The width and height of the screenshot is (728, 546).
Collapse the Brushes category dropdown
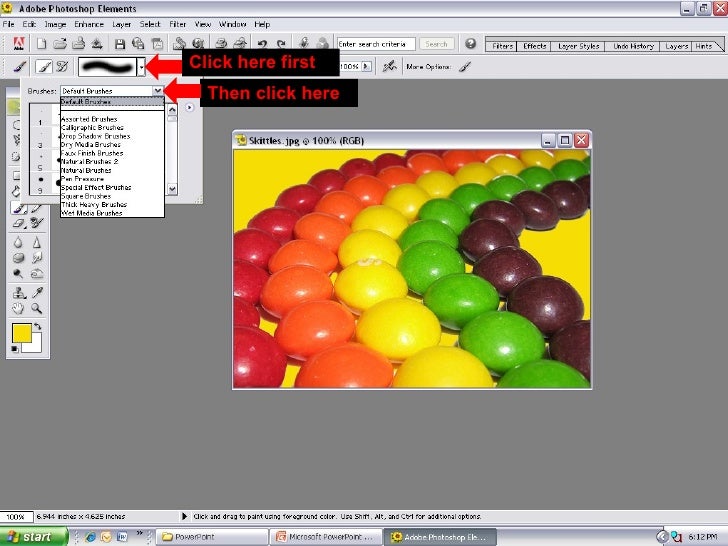click(x=158, y=91)
